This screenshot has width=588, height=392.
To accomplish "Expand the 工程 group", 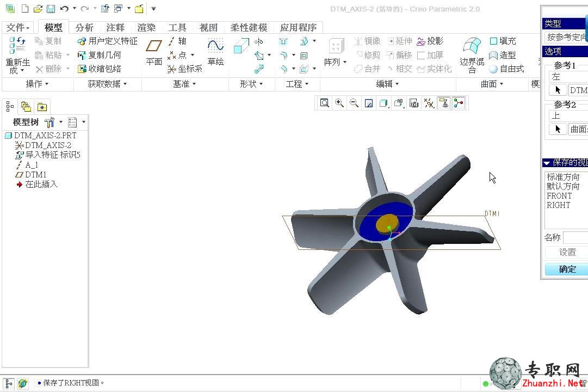I will tap(297, 84).
